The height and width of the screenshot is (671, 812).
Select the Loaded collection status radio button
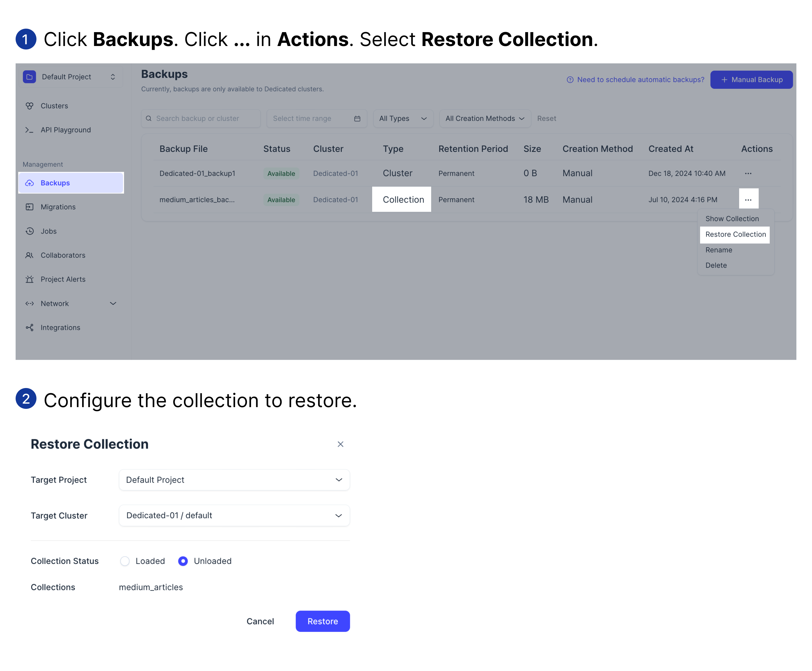tap(124, 560)
